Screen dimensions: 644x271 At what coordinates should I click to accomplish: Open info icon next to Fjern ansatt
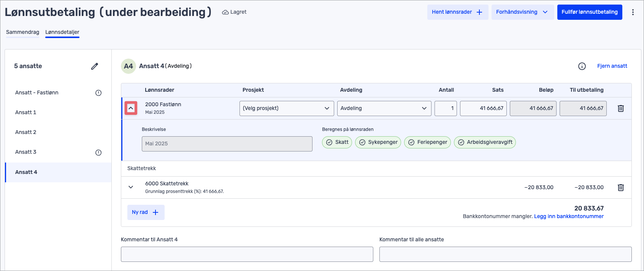click(582, 66)
